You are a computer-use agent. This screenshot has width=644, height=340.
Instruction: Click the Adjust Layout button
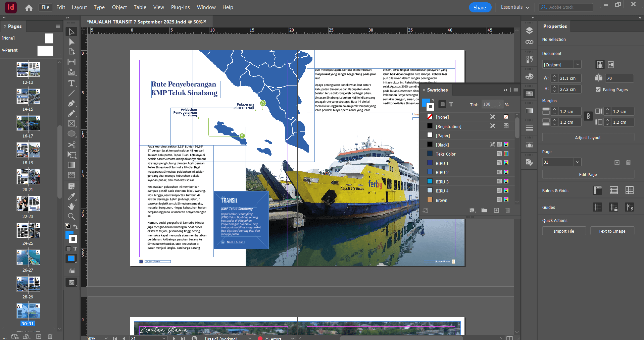pyautogui.click(x=588, y=137)
